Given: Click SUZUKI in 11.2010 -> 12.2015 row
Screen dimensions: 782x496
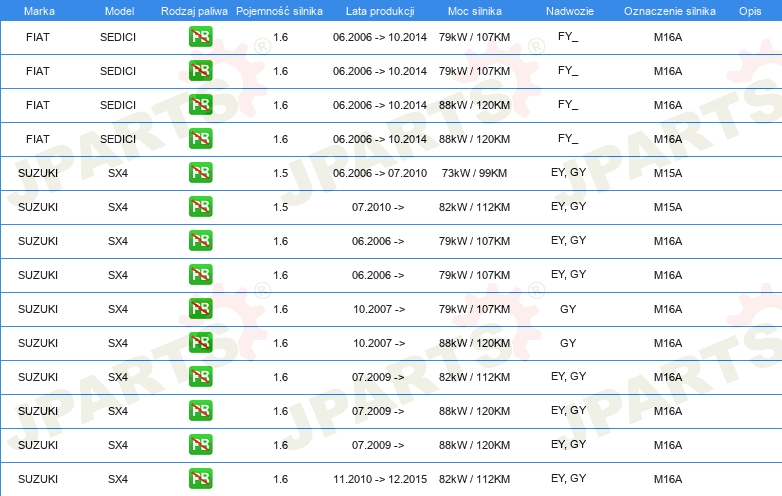Looking at the screenshot, I should [38, 479].
